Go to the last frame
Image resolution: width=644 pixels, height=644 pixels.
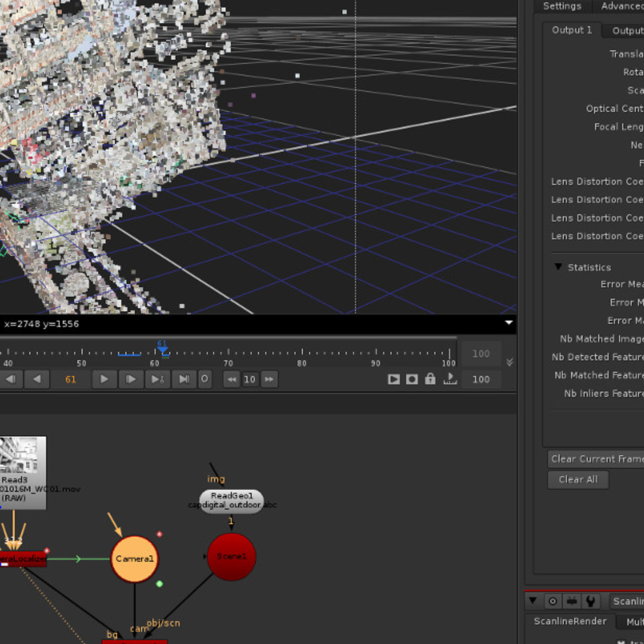(x=184, y=379)
